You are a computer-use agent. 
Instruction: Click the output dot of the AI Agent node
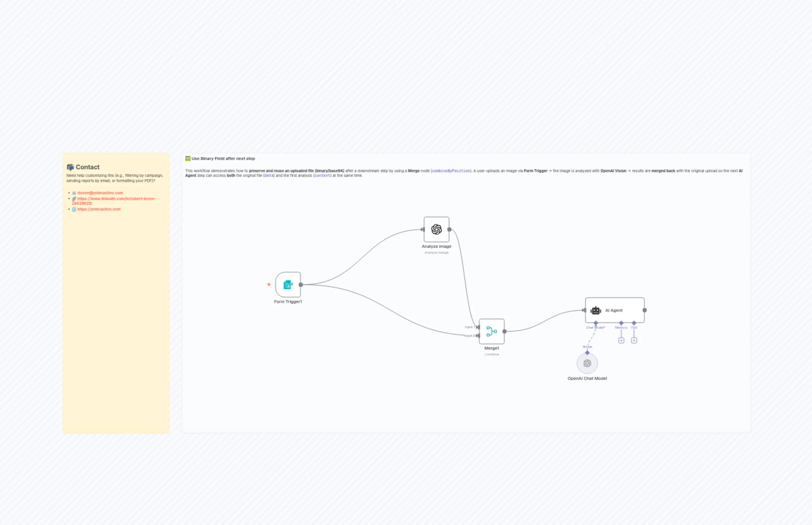point(644,311)
